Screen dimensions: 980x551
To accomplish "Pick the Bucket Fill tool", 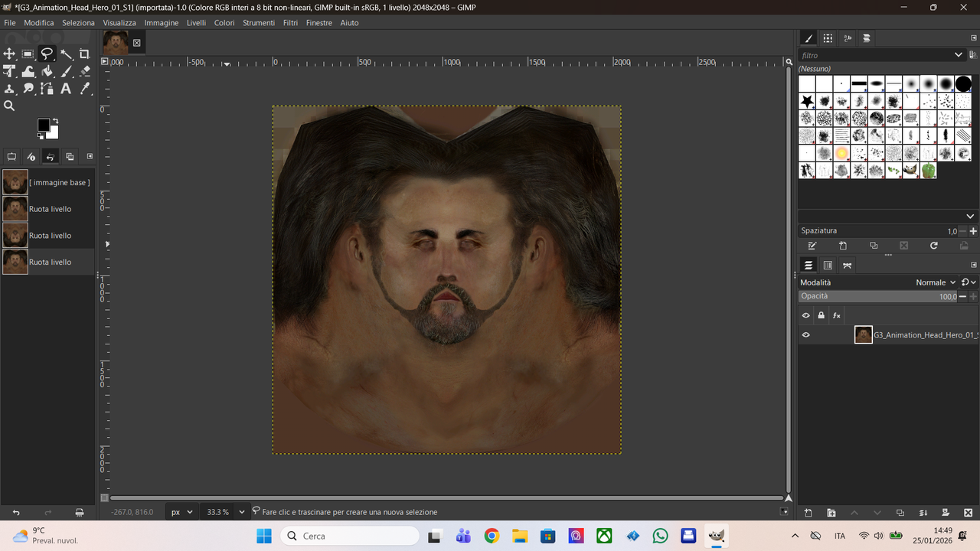I will click(x=47, y=71).
